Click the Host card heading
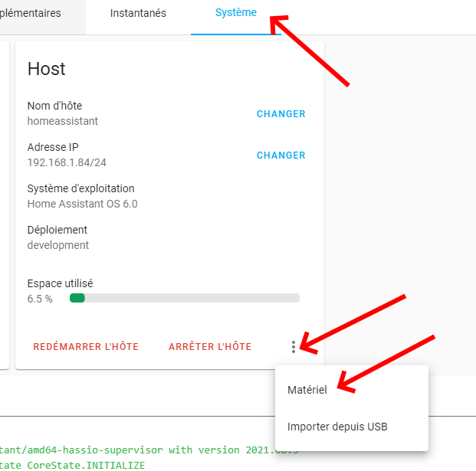476x471 pixels. click(x=47, y=69)
